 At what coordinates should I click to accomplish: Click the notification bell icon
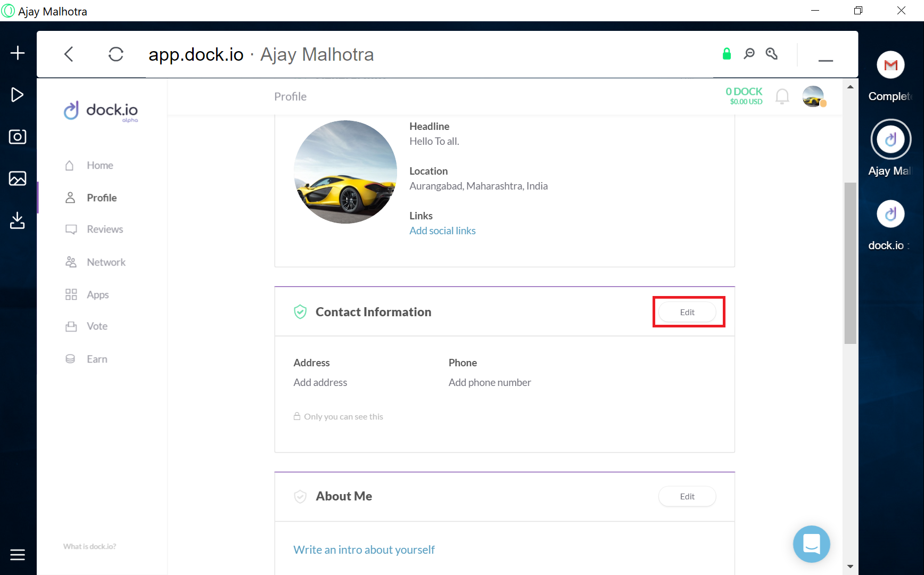tap(782, 96)
